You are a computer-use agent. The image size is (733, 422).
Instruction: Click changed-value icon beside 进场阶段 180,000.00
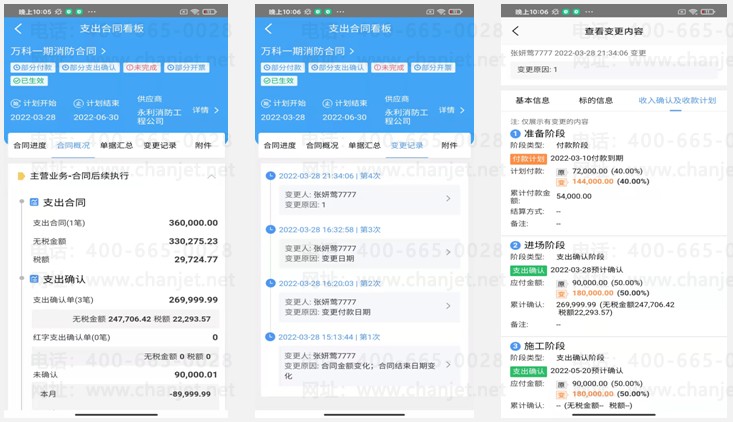[561, 294]
